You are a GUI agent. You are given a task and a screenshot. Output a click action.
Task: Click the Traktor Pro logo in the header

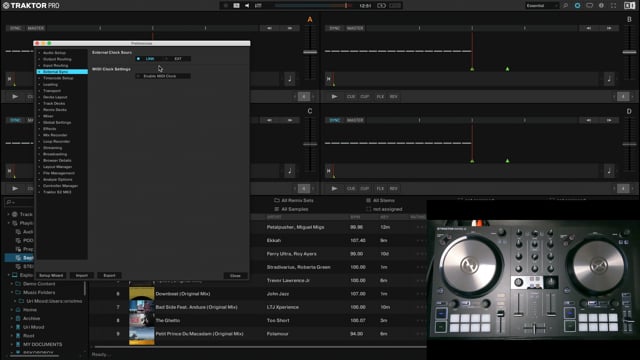point(31,6)
